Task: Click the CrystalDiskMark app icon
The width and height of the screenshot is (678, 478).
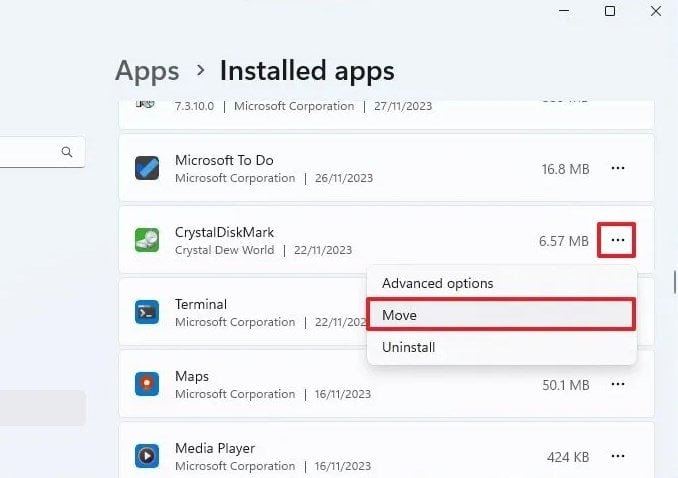Action: tap(147, 240)
